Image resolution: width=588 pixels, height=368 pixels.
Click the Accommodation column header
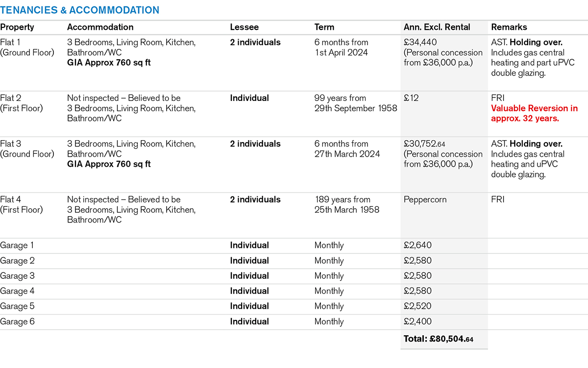click(x=100, y=27)
